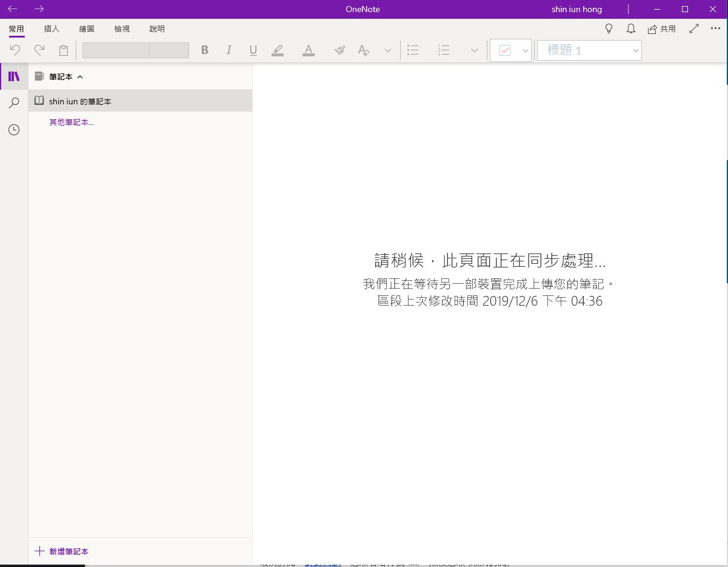
Task: Open the 其他筆記本... link
Action: [72, 122]
